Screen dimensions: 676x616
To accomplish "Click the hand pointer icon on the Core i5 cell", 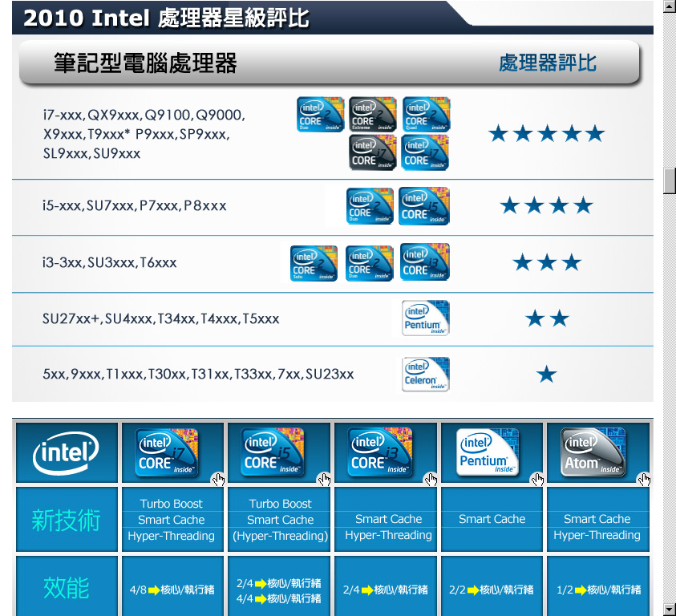I will pos(324,480).
